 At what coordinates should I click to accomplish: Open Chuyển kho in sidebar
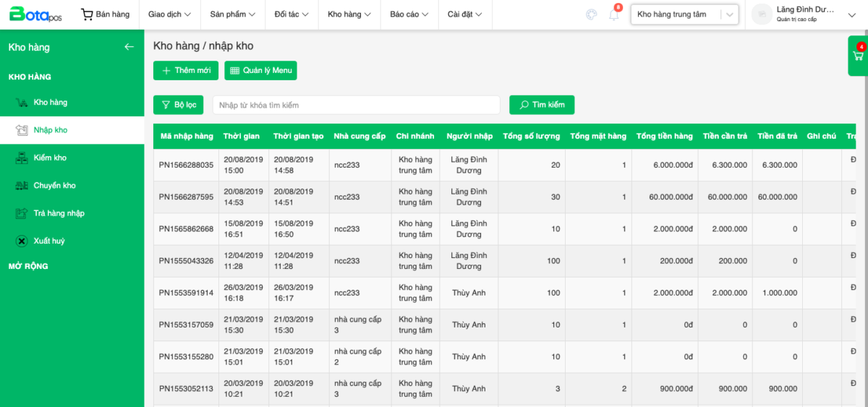pyautogui.click(x=54, y=186)
